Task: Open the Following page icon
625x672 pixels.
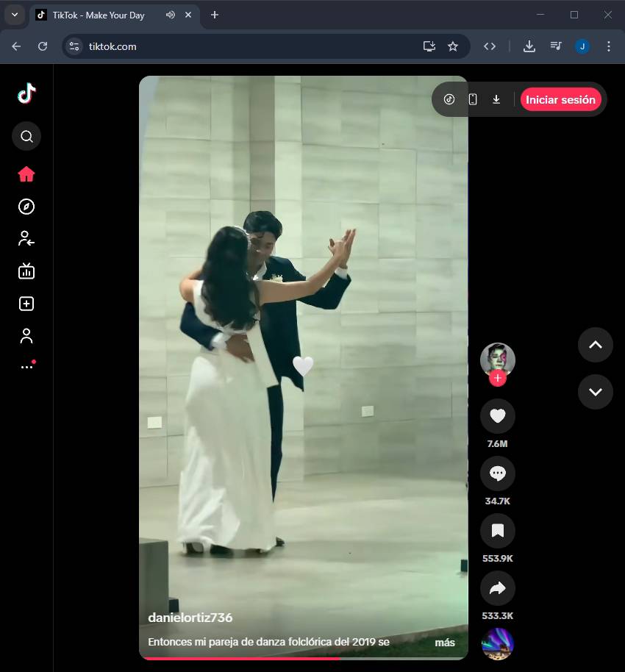Action: 26,238
